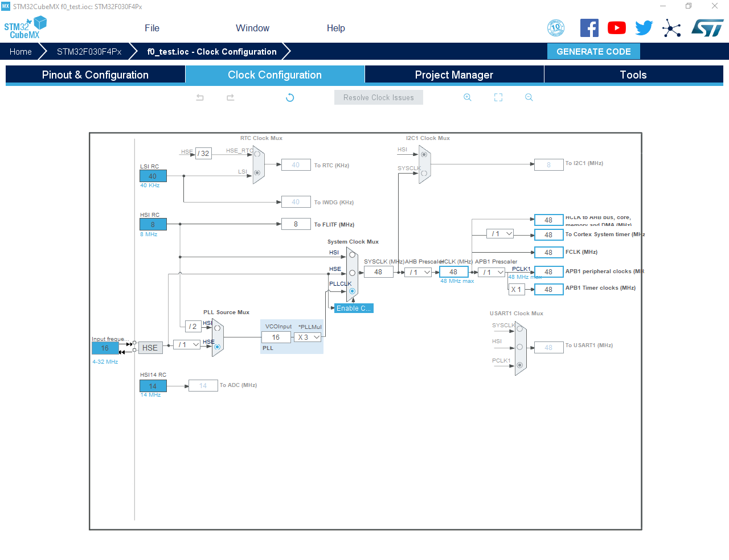Click APB1 peripheral clocks value field

click(x=548, y=272)
